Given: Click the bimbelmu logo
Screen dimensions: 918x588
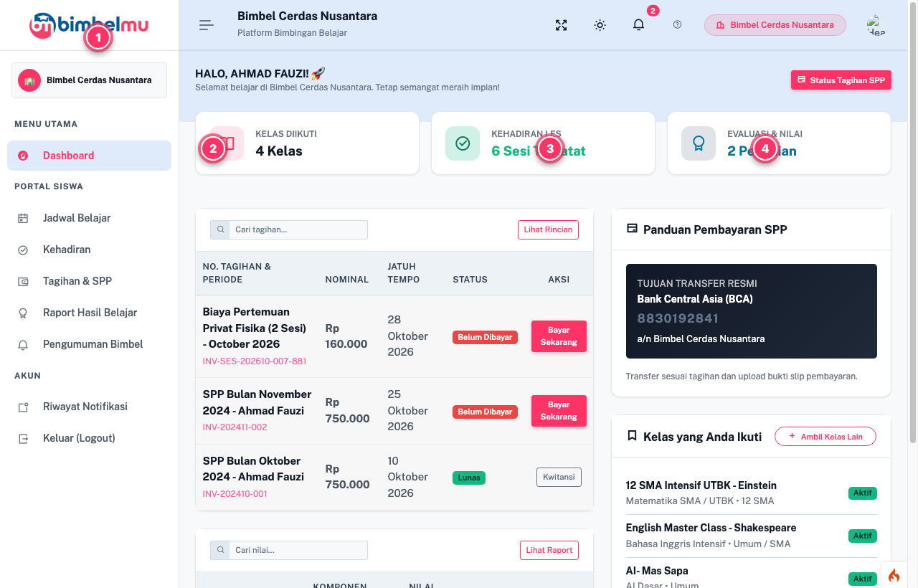Looking at the screenshot, I should click(x=89, y=25).
